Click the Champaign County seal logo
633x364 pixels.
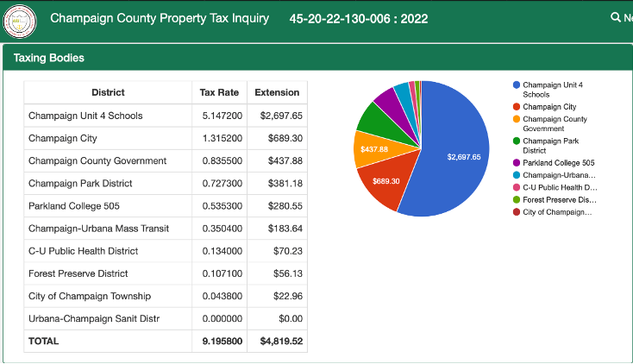tap(20, 21)
